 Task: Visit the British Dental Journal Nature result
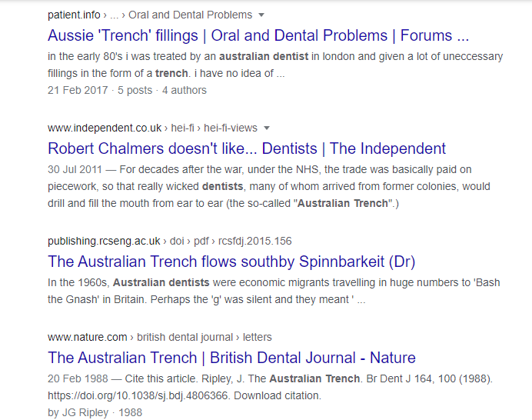(x=231, y=358)
